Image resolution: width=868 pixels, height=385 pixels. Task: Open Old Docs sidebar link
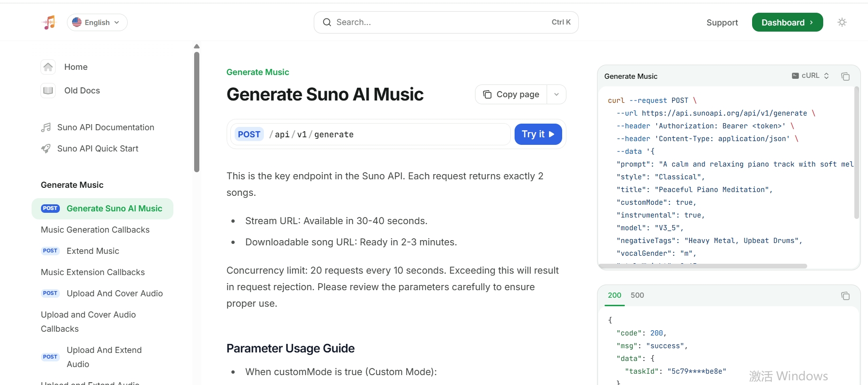pyautogui.click(x=82, y=91)
